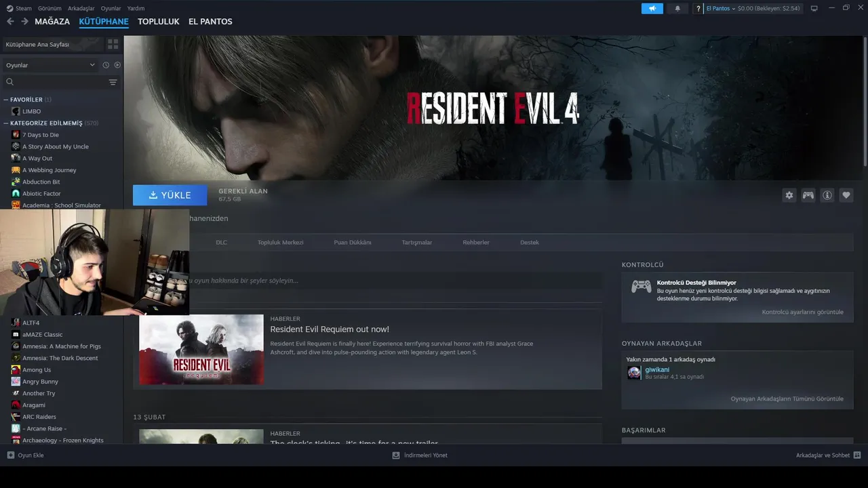Collapse the FAVORİLER category
Viewport: 868px width, 488px height.
(6, 100)
